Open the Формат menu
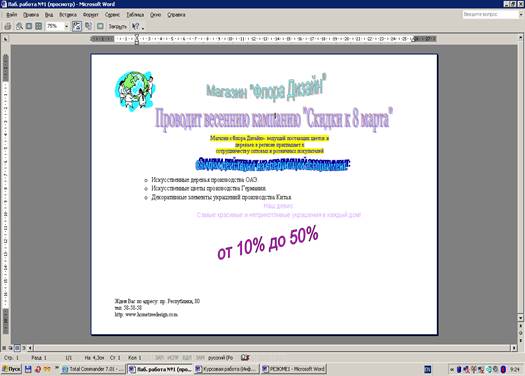 tap(90, 15)
